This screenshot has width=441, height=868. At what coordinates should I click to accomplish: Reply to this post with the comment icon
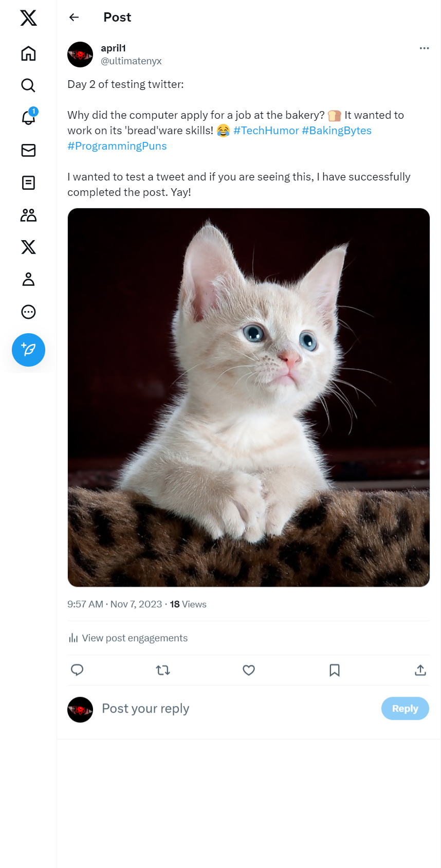coord(77,670)
